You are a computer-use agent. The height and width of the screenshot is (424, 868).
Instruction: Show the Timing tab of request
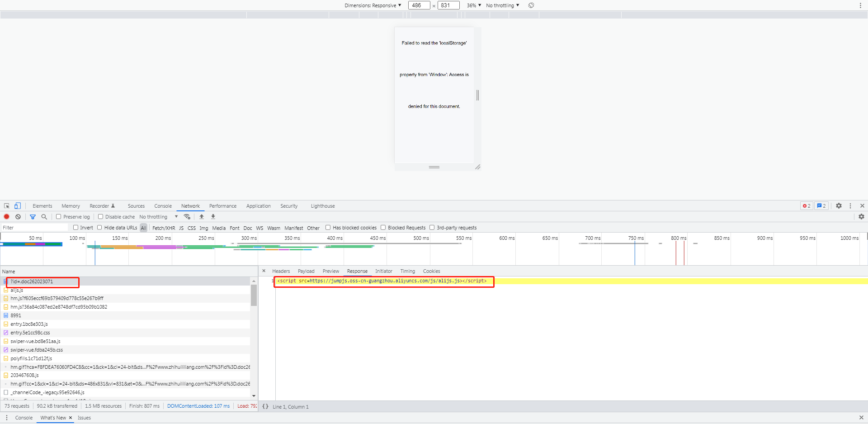[x=408, y=271]
